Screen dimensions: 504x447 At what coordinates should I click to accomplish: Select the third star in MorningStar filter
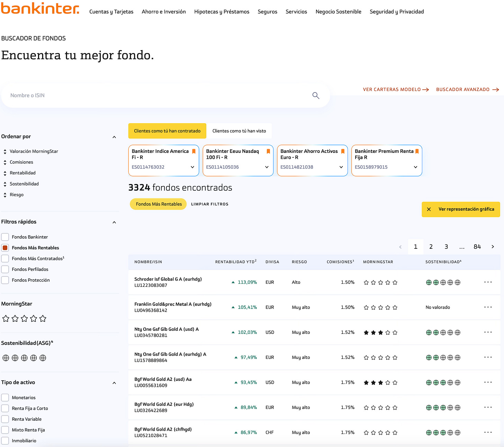coord(24,319)
